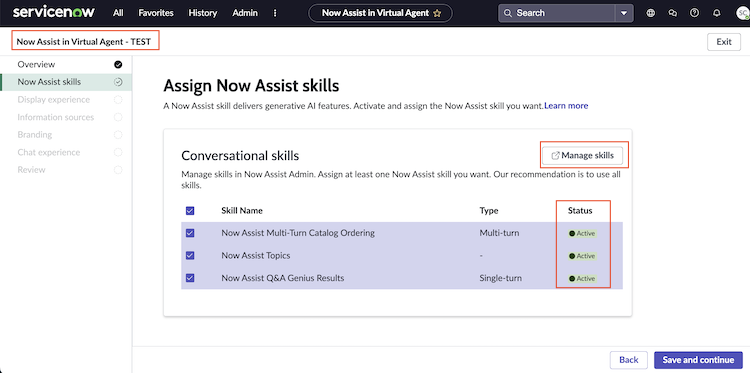This screenshot has width=750, height=373.
Task: Click the Chat experience step circle
Action: (x=118, y=152)
